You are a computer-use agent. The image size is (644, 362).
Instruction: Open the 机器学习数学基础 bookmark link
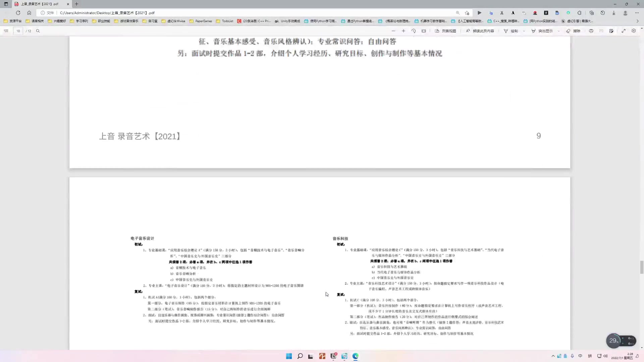[x=431, y=21]
